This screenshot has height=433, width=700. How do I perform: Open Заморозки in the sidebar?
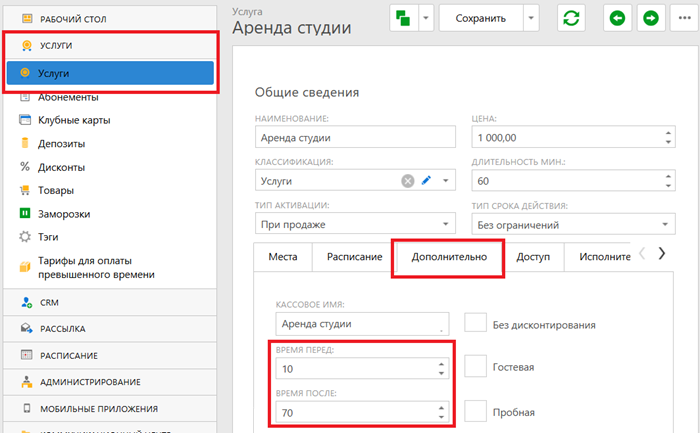[x=64, y=214]
